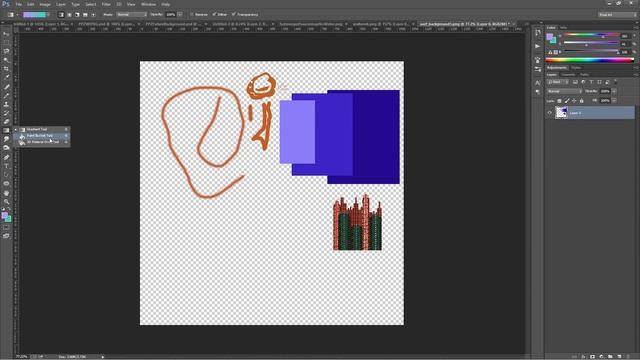Toggle lock position
This screenshot has width=640, height=360.
574,100
